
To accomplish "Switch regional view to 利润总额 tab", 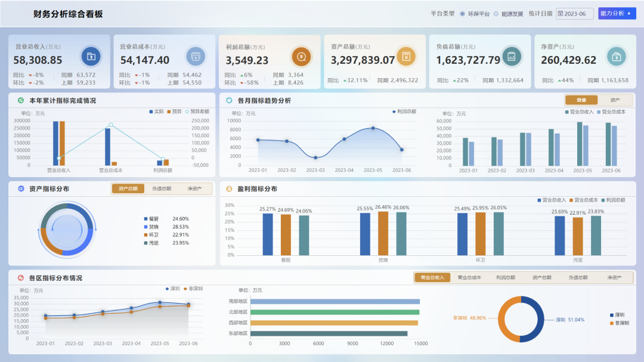I will coord(506,277).
